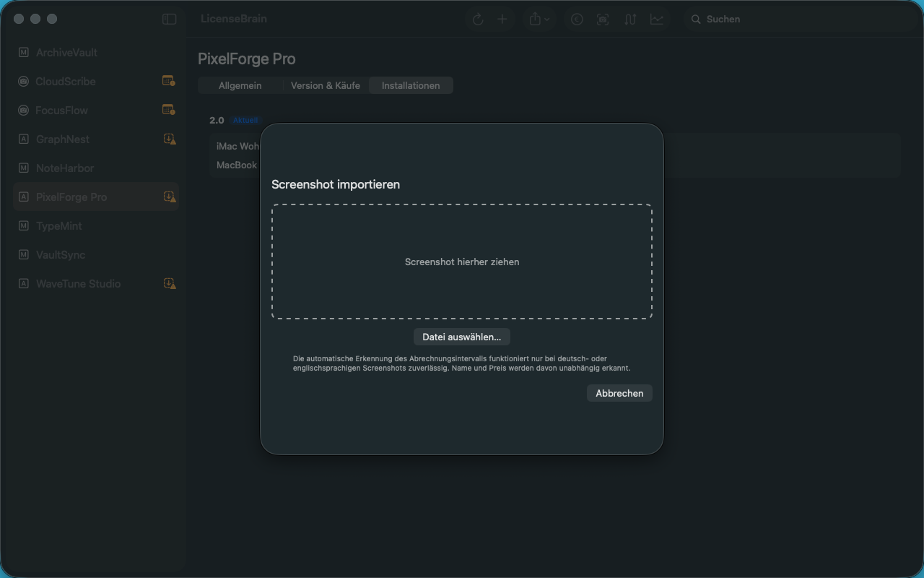Switch to the Allgemein tab
The width and height of the screenshot is (924, 578).
pos(240,85)
